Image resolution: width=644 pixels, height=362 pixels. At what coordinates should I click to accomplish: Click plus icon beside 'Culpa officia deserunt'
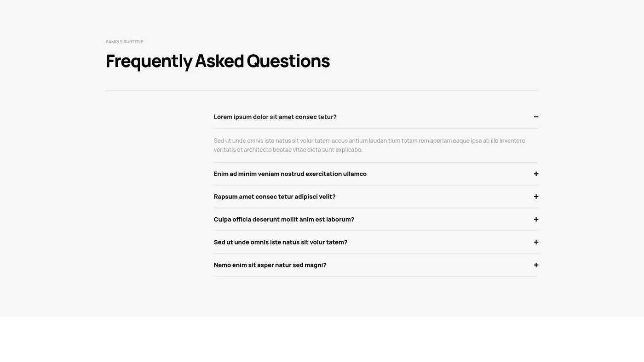pos(536,220)
